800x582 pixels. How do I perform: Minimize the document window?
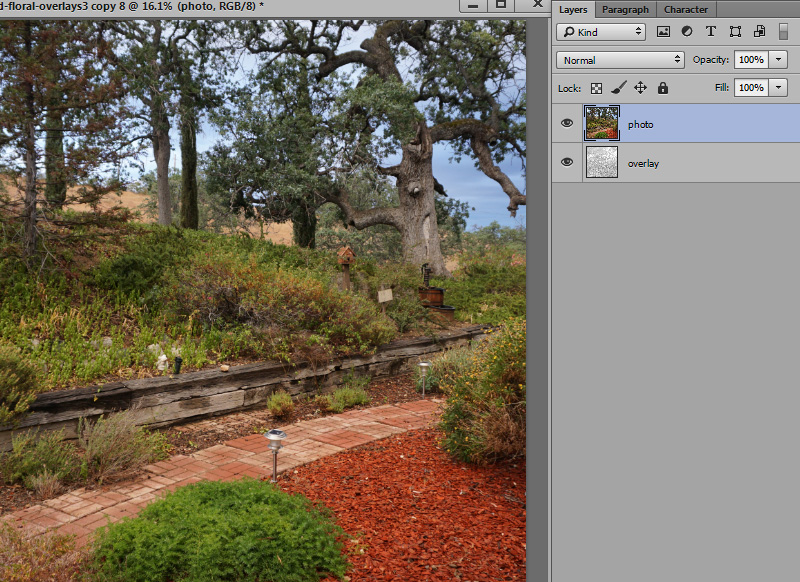click(473, 5)
